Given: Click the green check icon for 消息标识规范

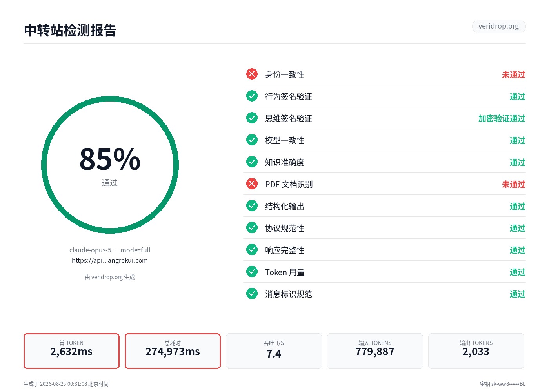Looking at the screenshot, I should coord(252,294).
